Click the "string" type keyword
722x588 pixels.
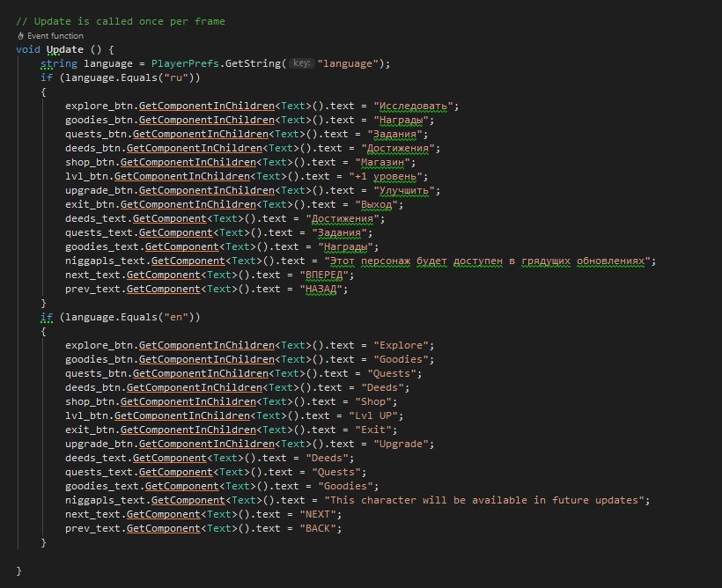[x=59, y=63]
